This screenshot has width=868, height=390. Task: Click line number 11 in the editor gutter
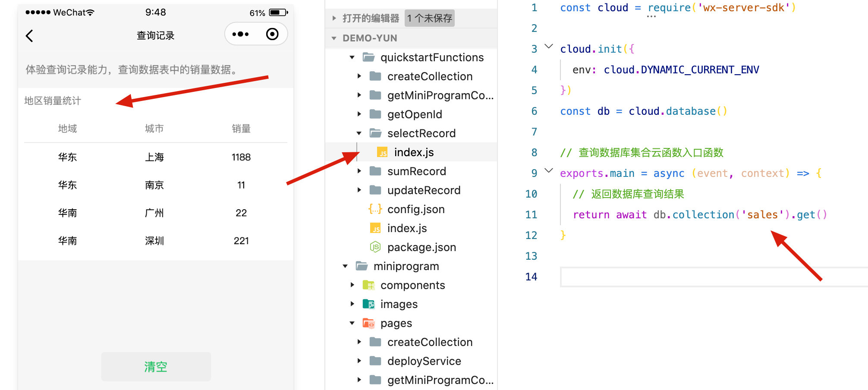pyautogui.click(x=531, y=214)
